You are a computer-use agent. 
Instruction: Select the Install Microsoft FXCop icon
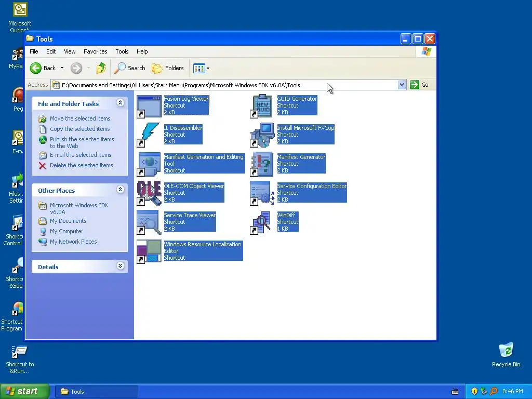pyautogui.click(x=262, y=135)
